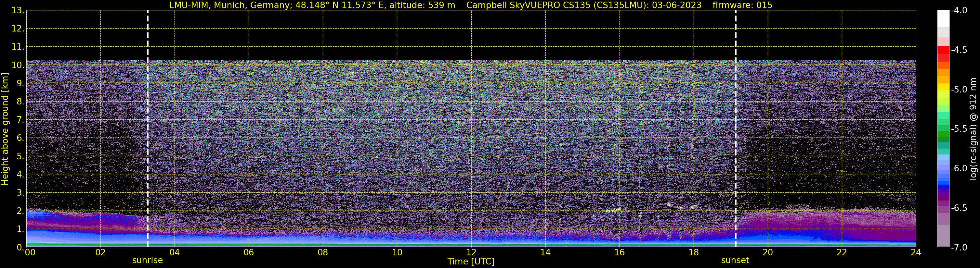The width and height of the screenshot is (980, 268).
Task: Click the 9. height axis tick label
Action: 20,83
